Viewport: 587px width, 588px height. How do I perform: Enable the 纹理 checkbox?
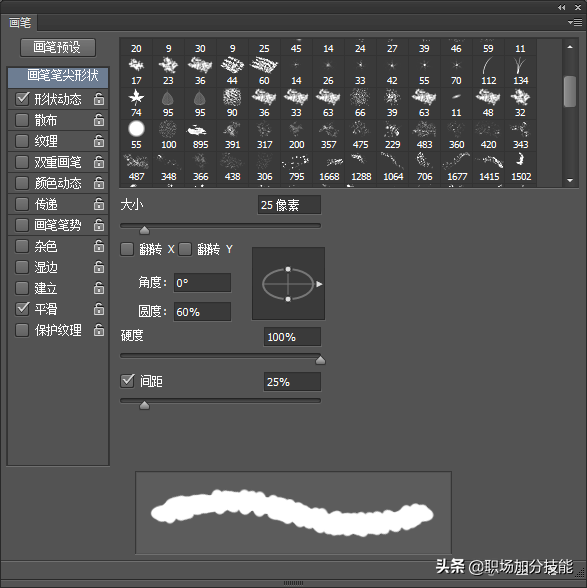tap(22, 141)
